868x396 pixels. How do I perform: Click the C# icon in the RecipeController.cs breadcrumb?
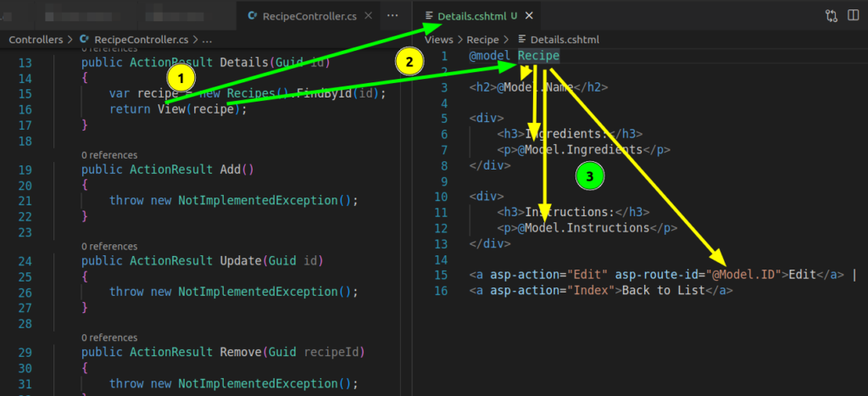coord(84,39)
